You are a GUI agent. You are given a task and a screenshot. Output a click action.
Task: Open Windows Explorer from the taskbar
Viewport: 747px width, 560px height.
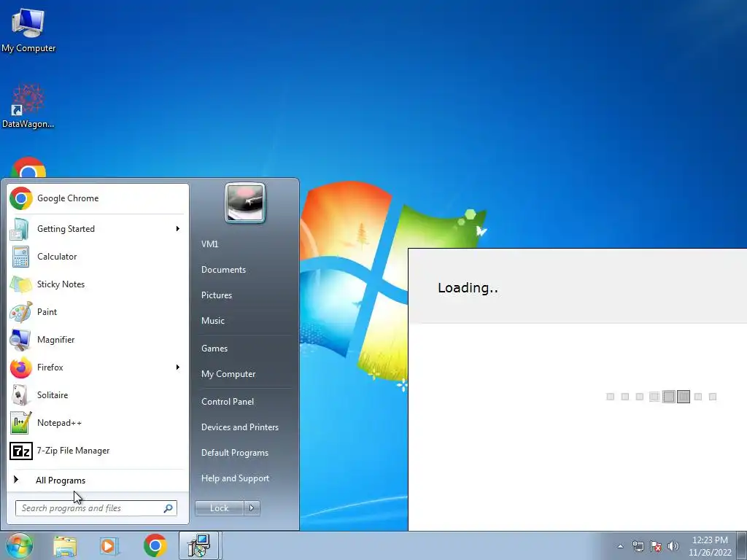65,545
